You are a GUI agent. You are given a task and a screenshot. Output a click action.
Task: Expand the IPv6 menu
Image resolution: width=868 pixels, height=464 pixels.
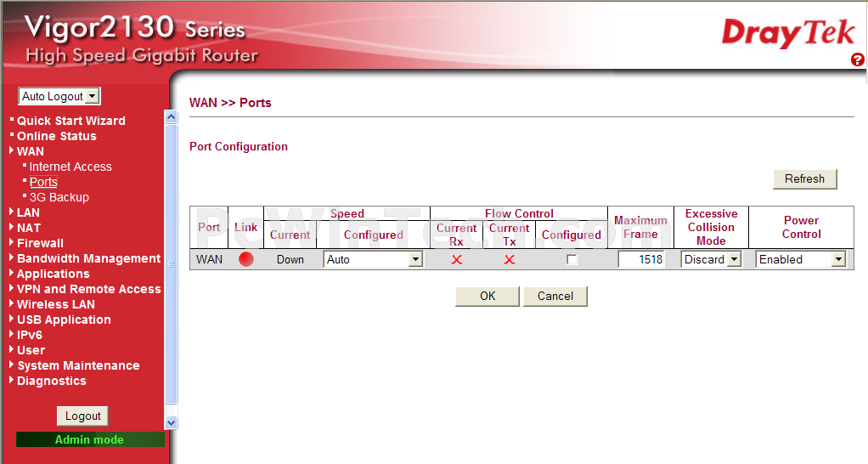tap(30, 335)
